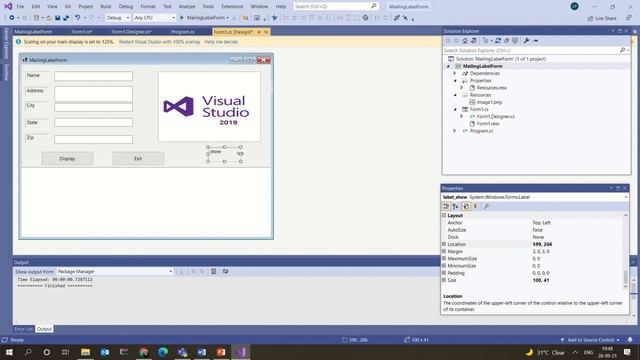The height and width of the screenshot is (360, 640).
Task: Click Visual Studio search box (Ctrl+Q)
Action: (x=336, y=7)
